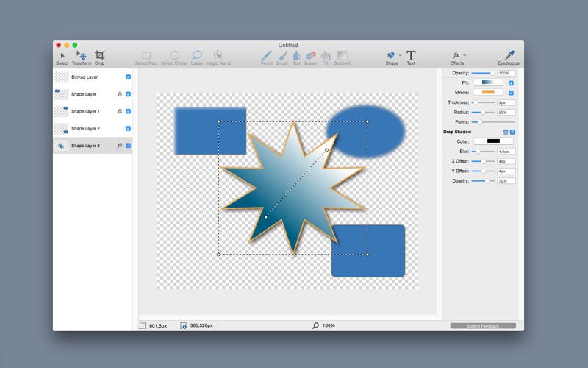Select the Eraser tool
Image resolution: width=588 pixels, height=368 pixels.
point(310,58)
